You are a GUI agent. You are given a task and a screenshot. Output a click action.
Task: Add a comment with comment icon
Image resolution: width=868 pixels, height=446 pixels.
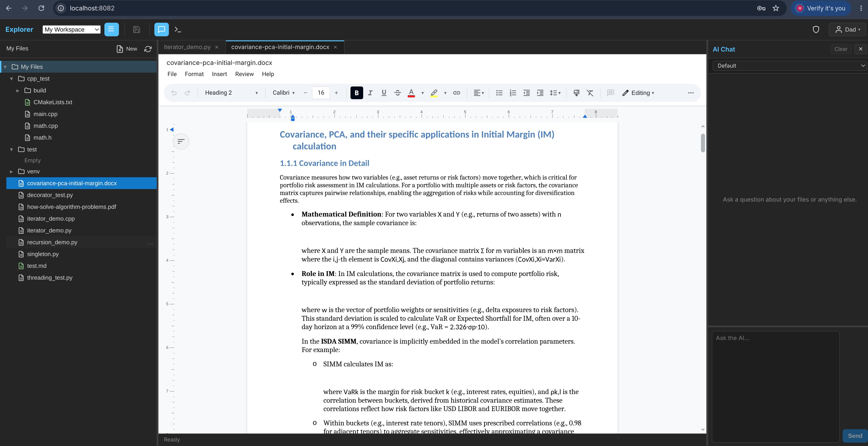click(610, 93)
